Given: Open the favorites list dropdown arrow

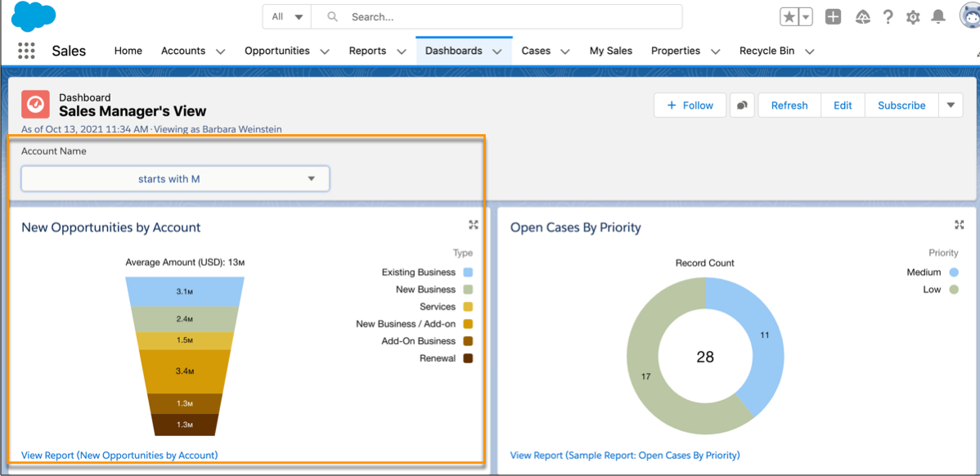Looking at the screenshot, I should 807,17.
